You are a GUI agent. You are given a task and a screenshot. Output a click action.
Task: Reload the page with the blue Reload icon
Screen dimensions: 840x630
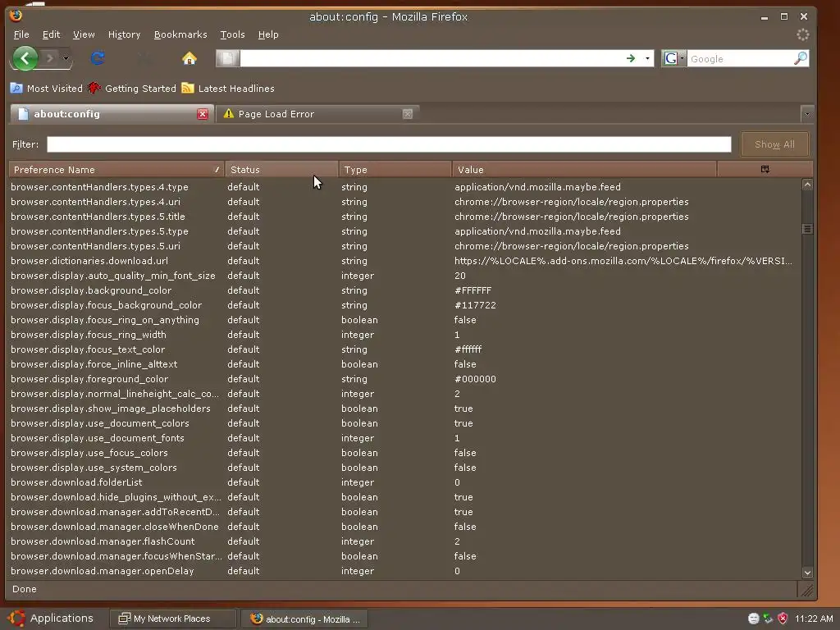click(x=98, y=58)
